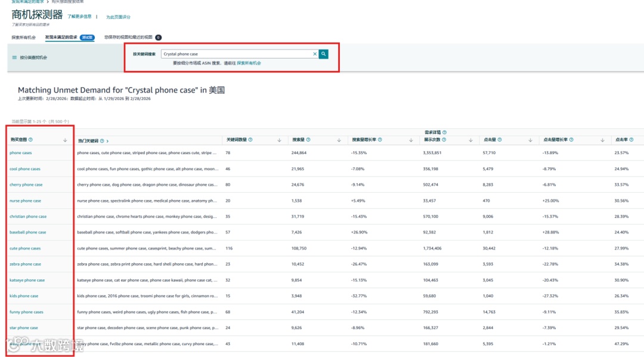The height and width of the screenshot is (357, 644).
Task: Click info icon next to 搜索量增长率 header
Action: pyautogui.click(x=380, y=140)
